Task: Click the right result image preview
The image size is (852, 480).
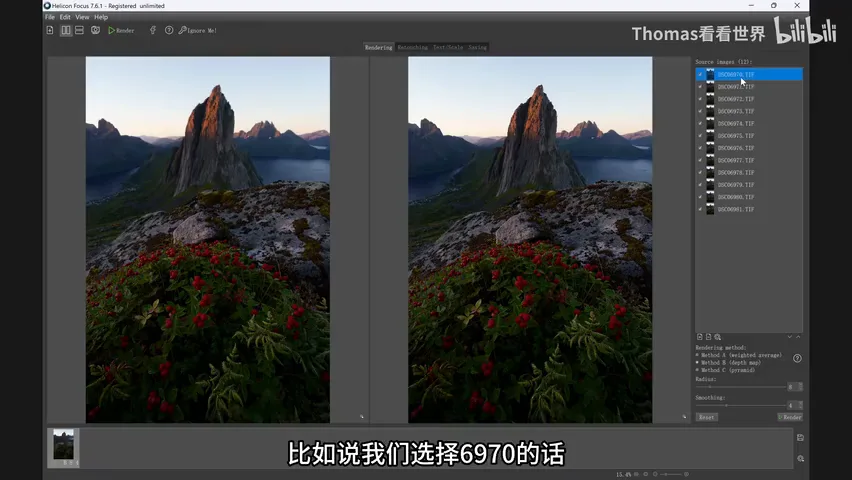Action: click(530, 240)
